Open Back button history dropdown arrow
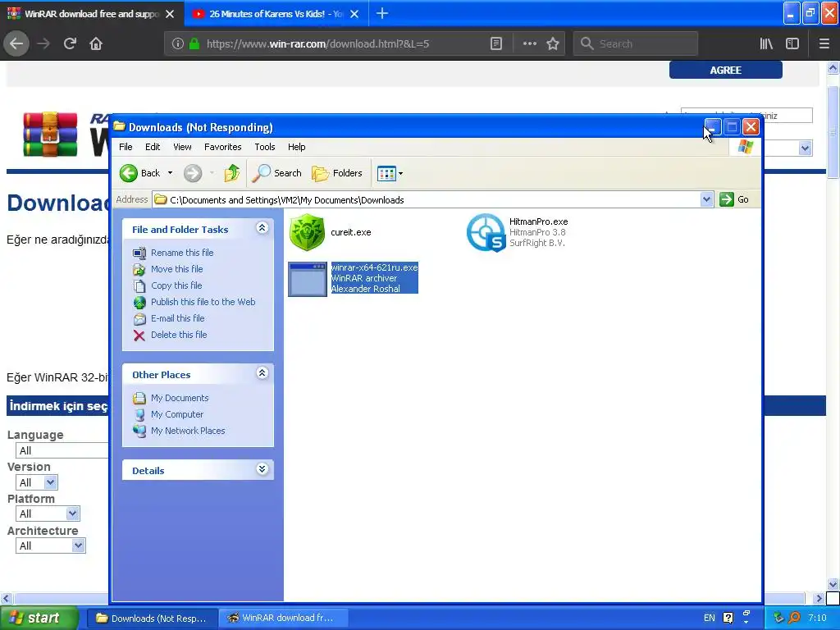The height and width of the screenshot is (630, 840). [x=170, y=173]
